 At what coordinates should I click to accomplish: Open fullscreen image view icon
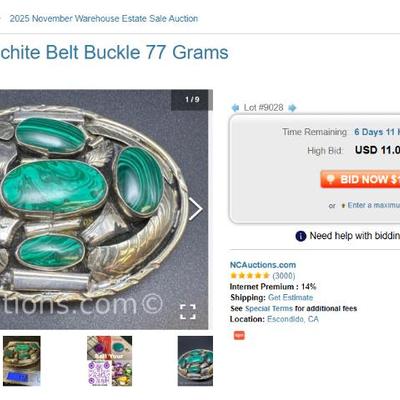(188, 311)
